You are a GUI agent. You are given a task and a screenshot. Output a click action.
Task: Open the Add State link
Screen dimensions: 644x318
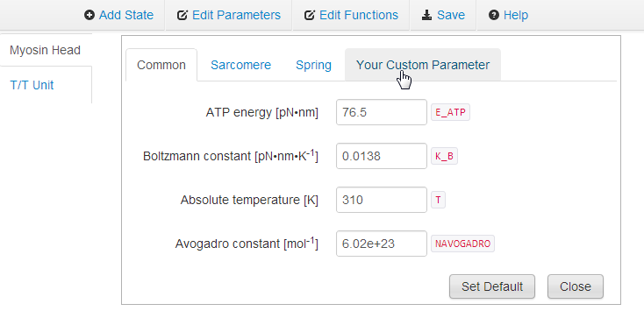click(x=119, y=15)
